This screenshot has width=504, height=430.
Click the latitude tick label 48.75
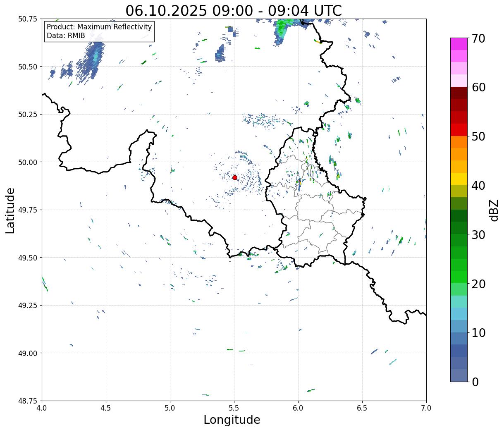point(28,401)
